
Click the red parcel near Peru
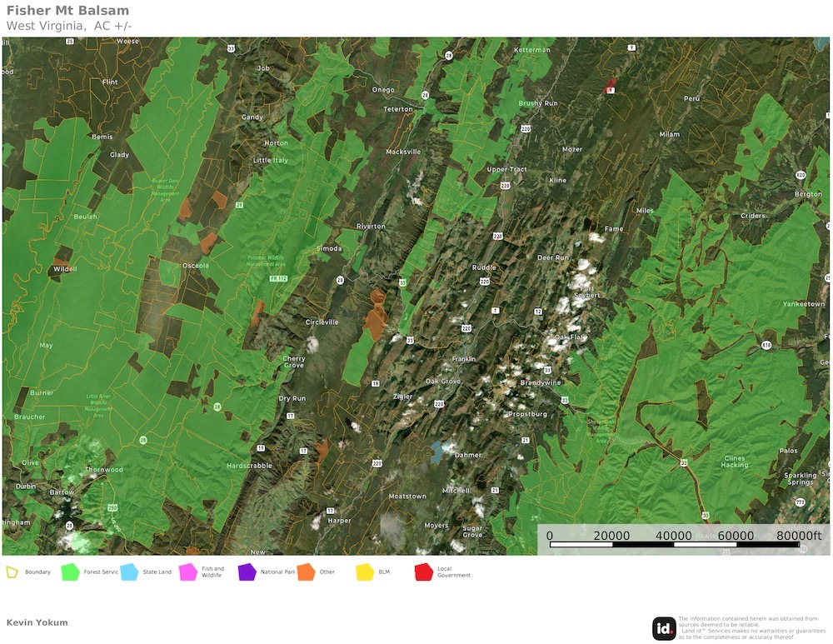tap(609, 87)
